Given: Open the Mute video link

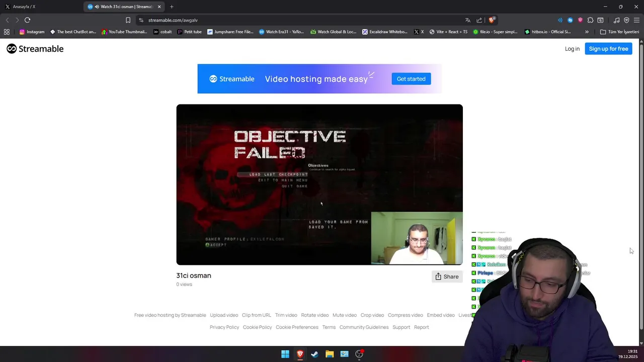Looking at the screenshot, I should pyautogui.click(x=345, y=315).
